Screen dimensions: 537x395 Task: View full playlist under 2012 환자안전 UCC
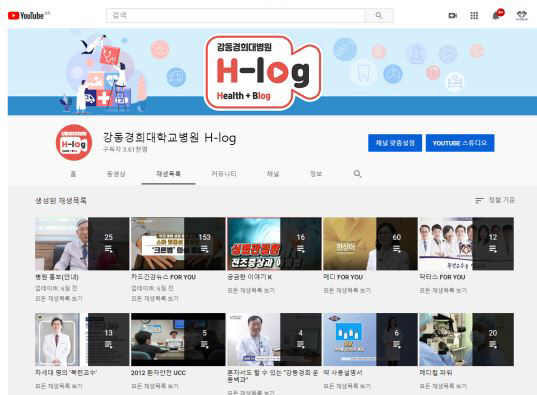click(x=155, y=386)
